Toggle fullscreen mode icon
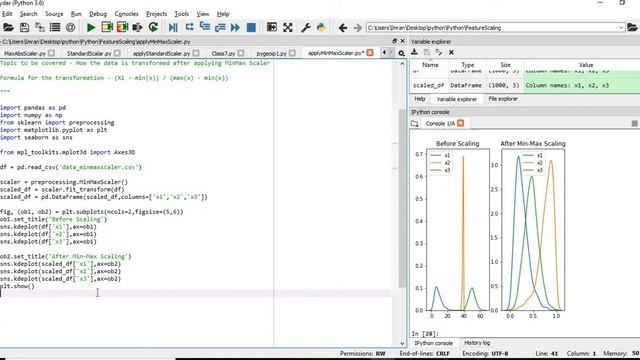640x360 pixels. coord(288,27)
